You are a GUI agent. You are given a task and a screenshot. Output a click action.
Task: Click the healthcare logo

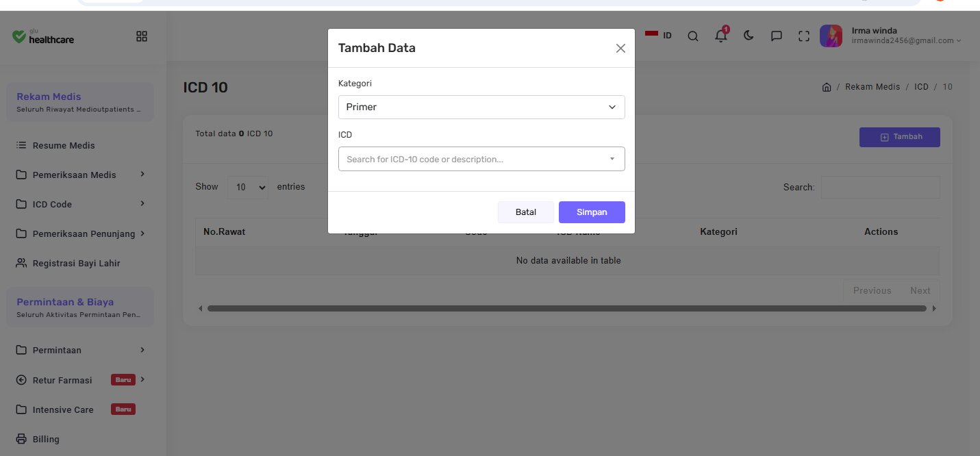pyautogui.click(x=43, y=36)
